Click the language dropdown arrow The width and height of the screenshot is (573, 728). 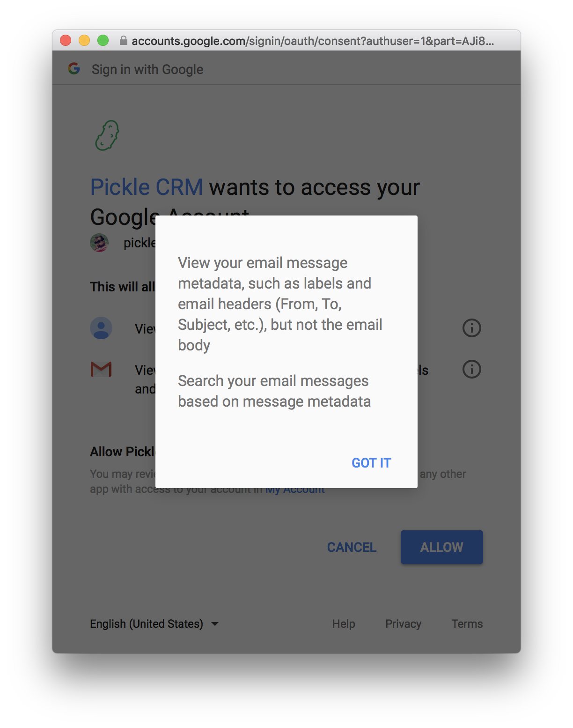[x=215, y=624]
